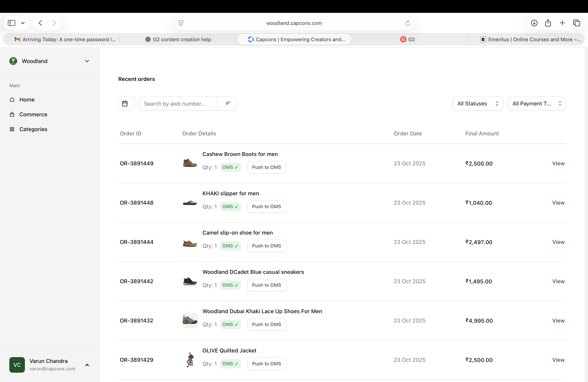
Task: Open the All Payment Types dropdown
Action: (x=537, y=103)
